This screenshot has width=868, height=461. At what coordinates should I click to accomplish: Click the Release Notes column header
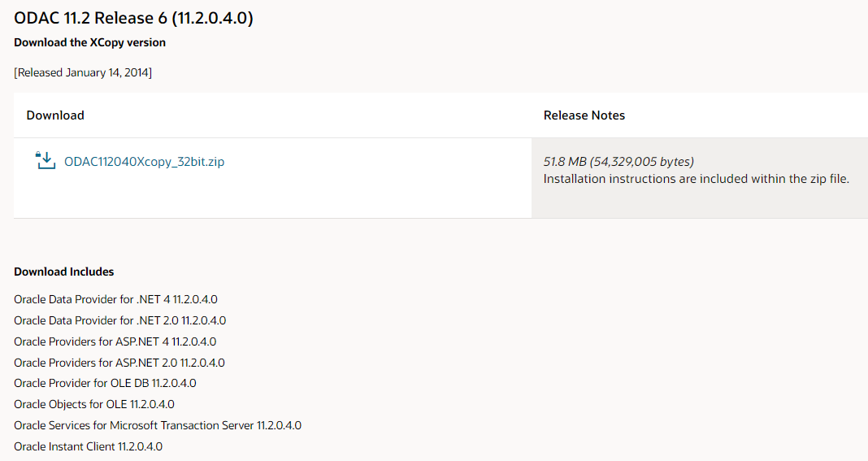(584, 115)
